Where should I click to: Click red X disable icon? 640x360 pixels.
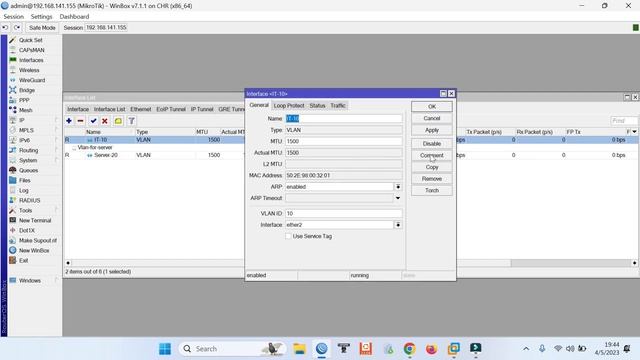coord(105,121)
